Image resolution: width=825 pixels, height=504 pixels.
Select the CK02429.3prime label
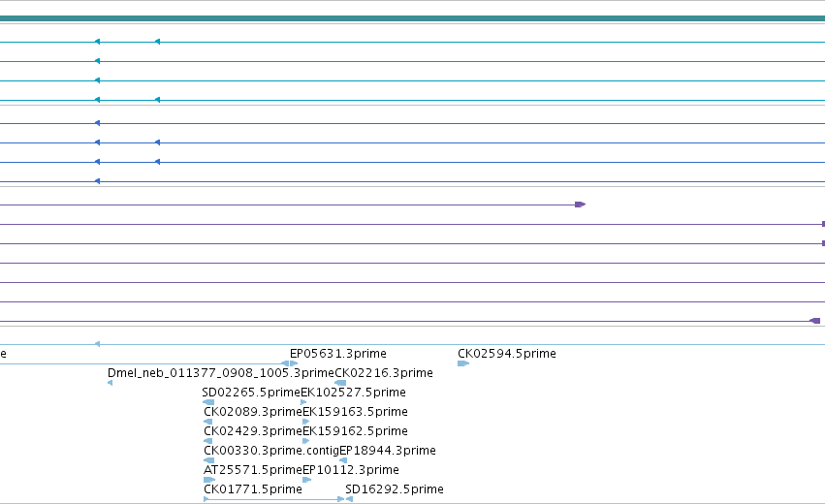[x=253, y=431]
